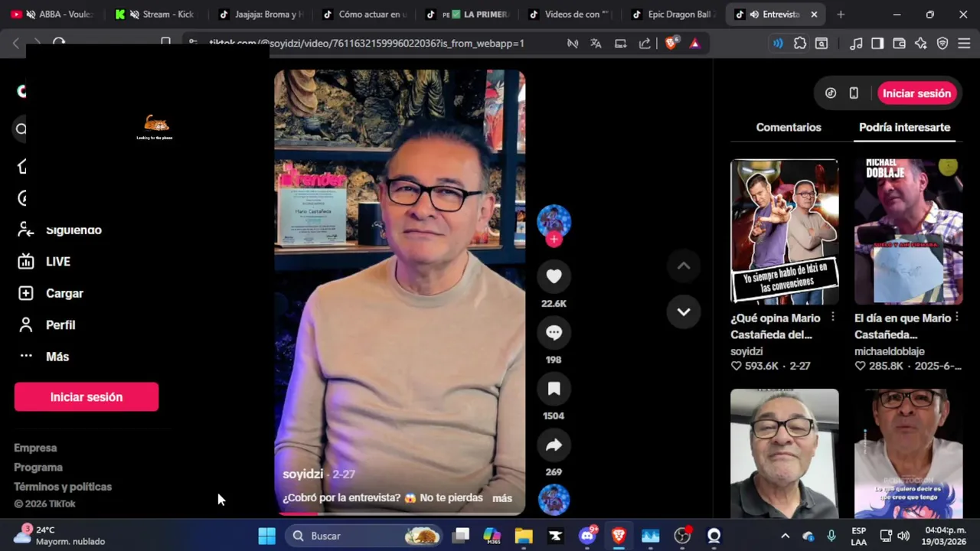Click the address bar URL field

[x=367, y=44]
